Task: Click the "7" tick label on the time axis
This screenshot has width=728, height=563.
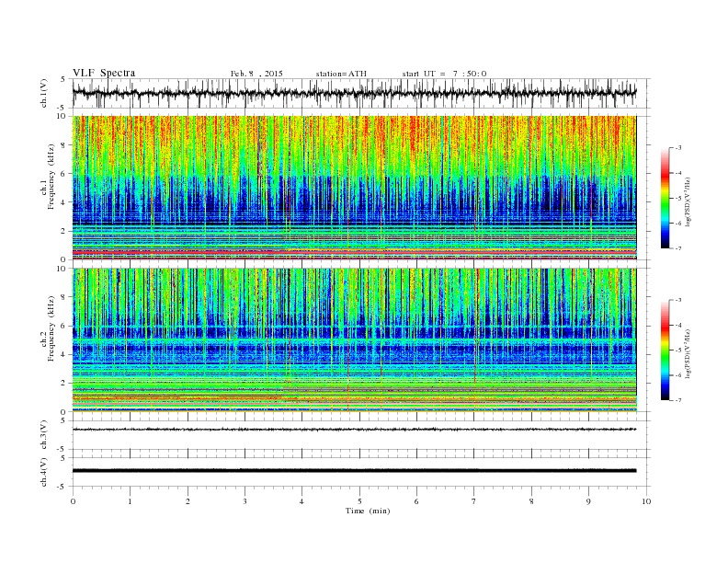Action: [474, 501]
